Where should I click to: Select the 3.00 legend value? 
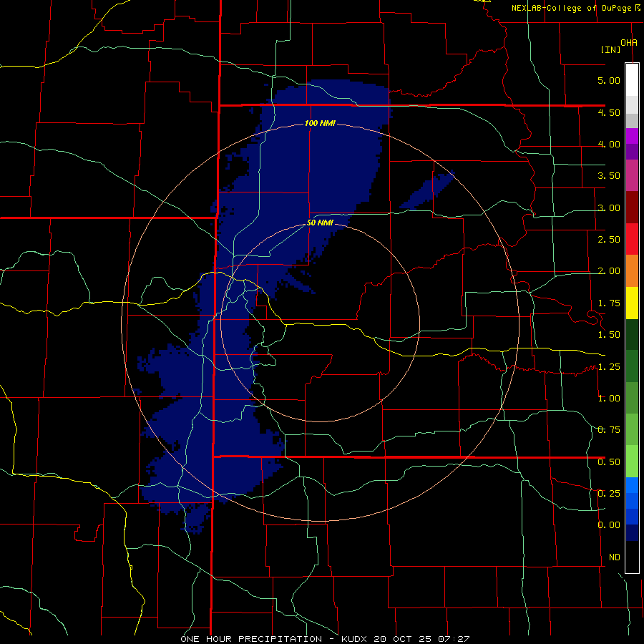tap(609, 208)
